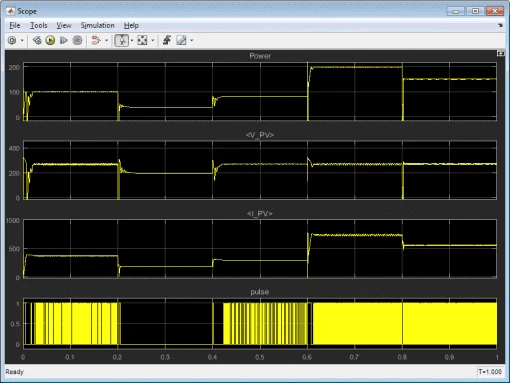Open the Help menu
Viewport: 510px width, 383px height.
(131, 25)
